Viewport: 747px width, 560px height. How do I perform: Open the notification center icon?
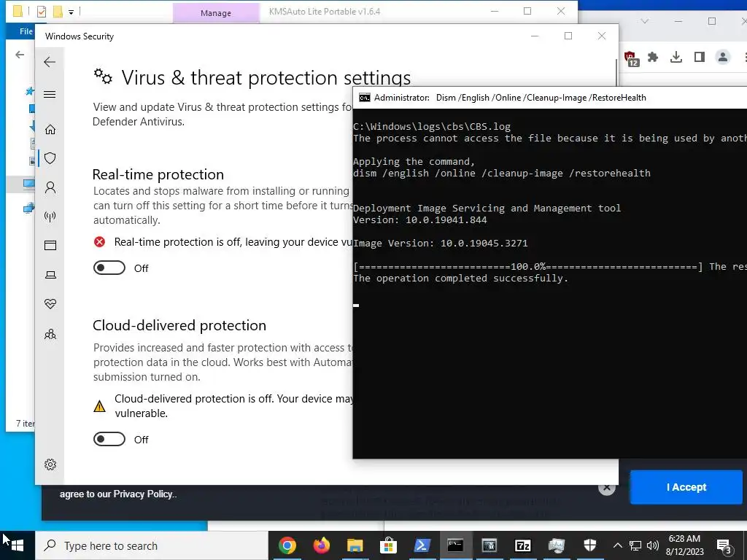pyautogui.click(x=724, y=545)
